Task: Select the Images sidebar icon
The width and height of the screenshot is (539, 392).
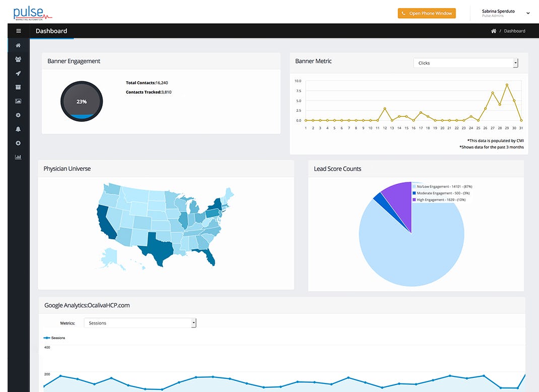Action: coord(18,101)
